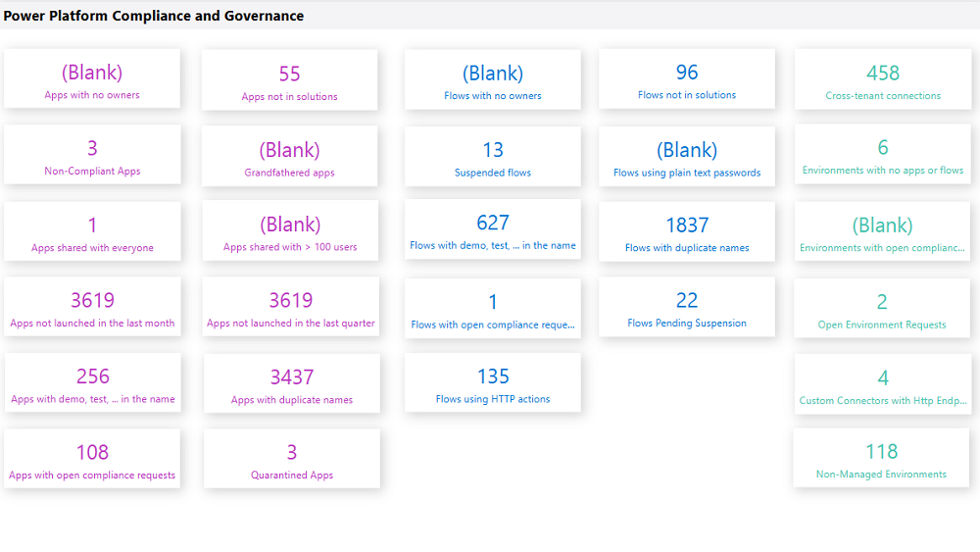
Task: Click the Non-Compliant Apps card
Action: [92, 154]
